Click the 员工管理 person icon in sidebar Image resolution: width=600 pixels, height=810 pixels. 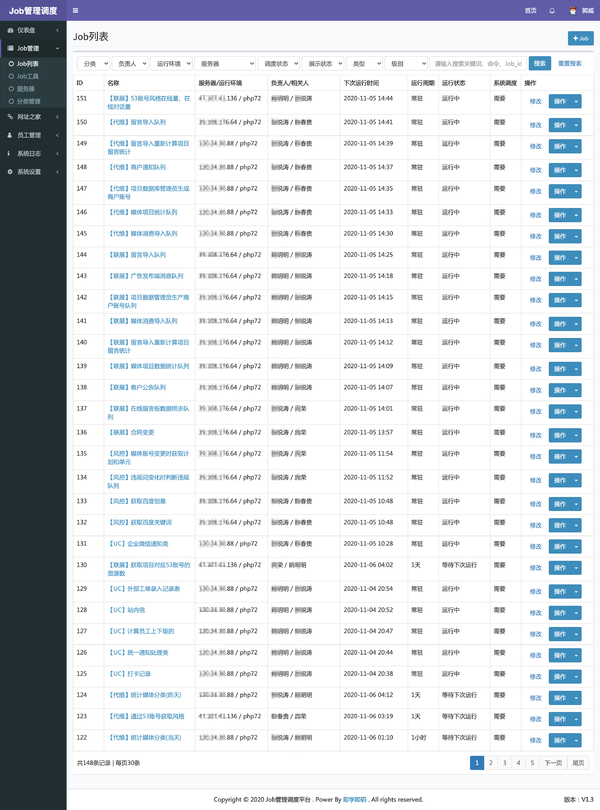coord(10,135)
